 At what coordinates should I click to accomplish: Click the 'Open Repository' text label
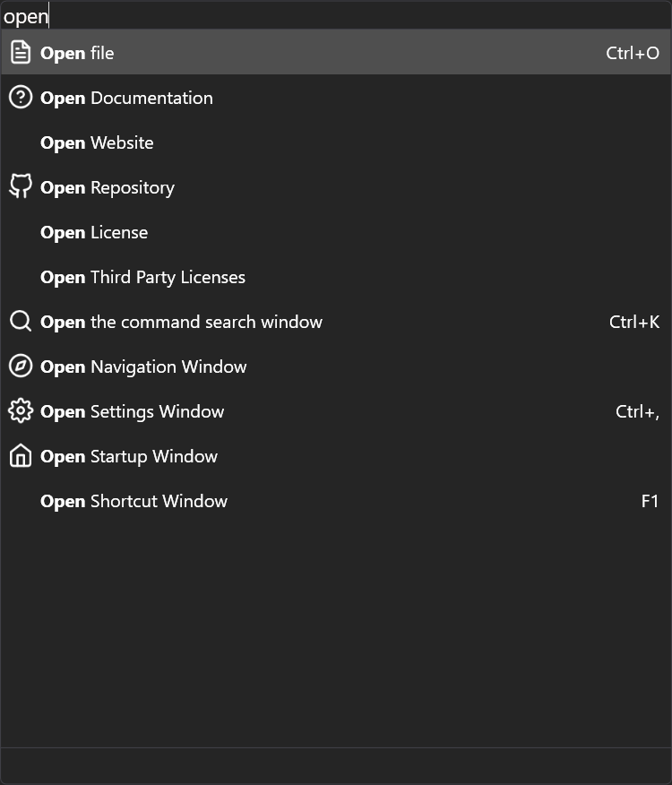click(x=108, y=187)
